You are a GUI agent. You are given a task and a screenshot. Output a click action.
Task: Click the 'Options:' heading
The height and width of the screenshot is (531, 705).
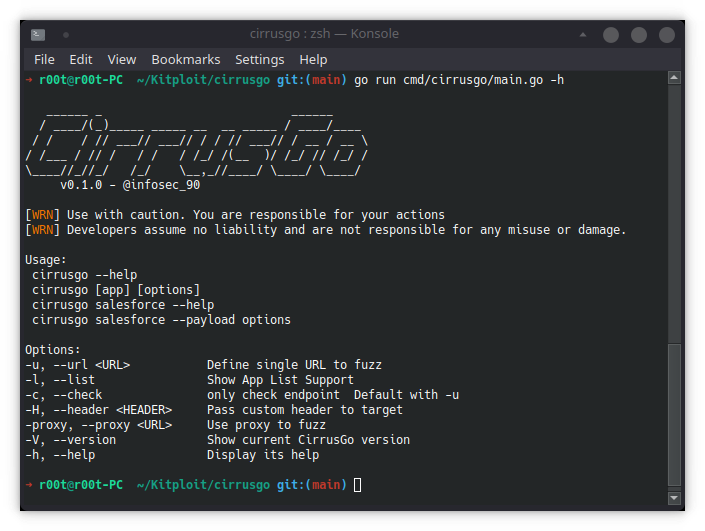(53, 350)
